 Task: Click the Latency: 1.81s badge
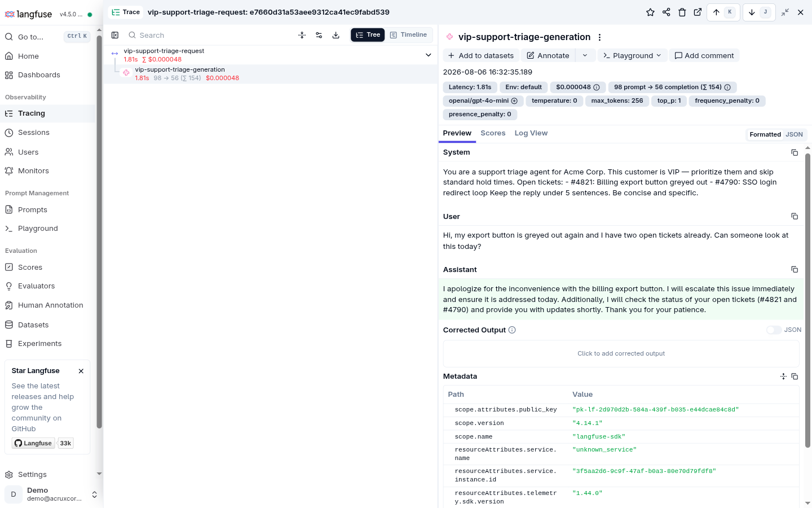tap(470, 87)
